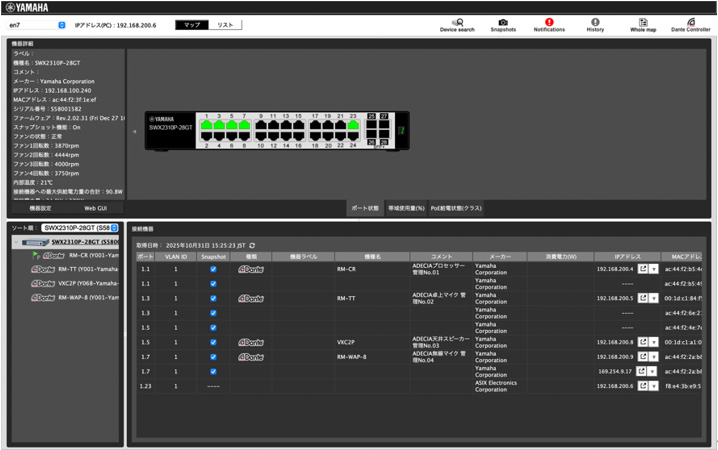Switch to the リスト tab
The width and height of the screenshot is (718, 450).
point(225,24)
